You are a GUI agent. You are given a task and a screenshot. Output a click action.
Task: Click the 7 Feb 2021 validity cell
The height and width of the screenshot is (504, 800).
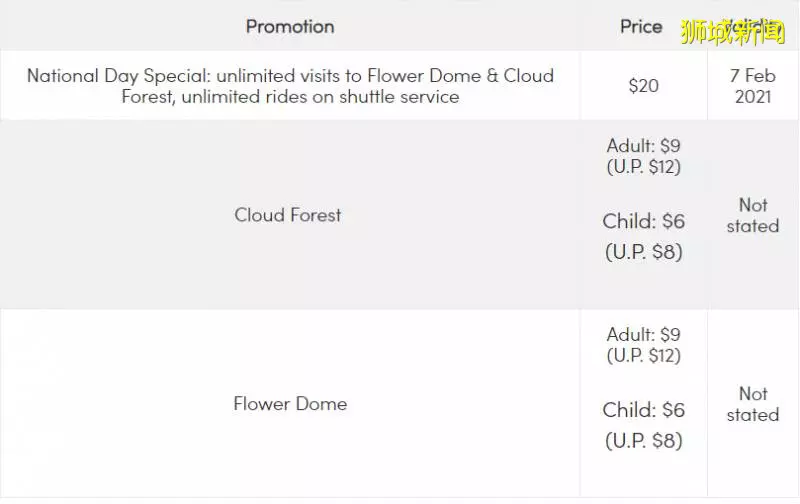pos(753,86)
